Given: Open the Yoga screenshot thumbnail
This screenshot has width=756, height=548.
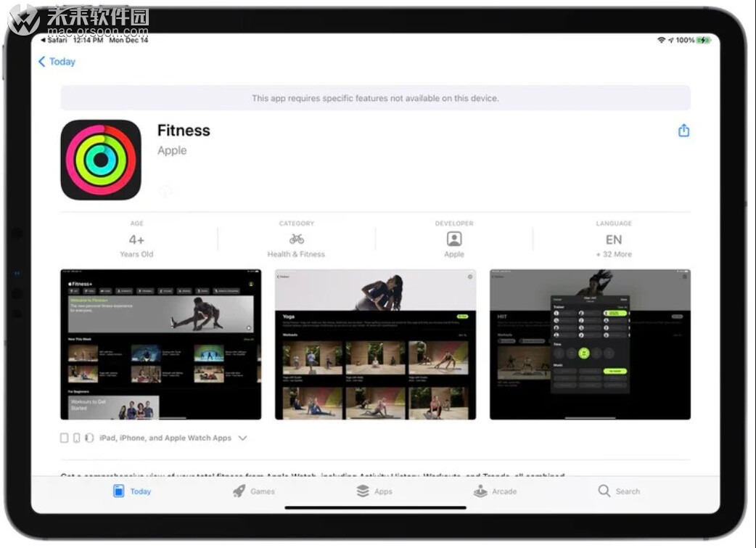Looking at the screenshot, I should coord(375,345).
